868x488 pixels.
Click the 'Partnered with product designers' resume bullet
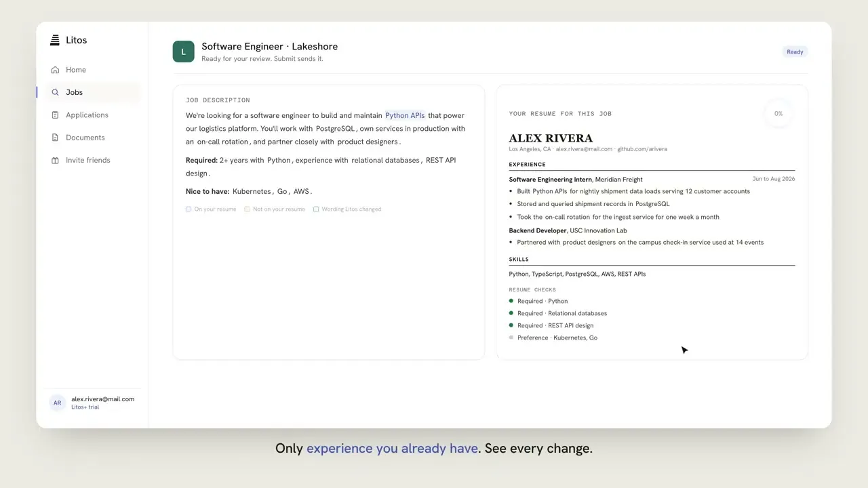point(640,243)
